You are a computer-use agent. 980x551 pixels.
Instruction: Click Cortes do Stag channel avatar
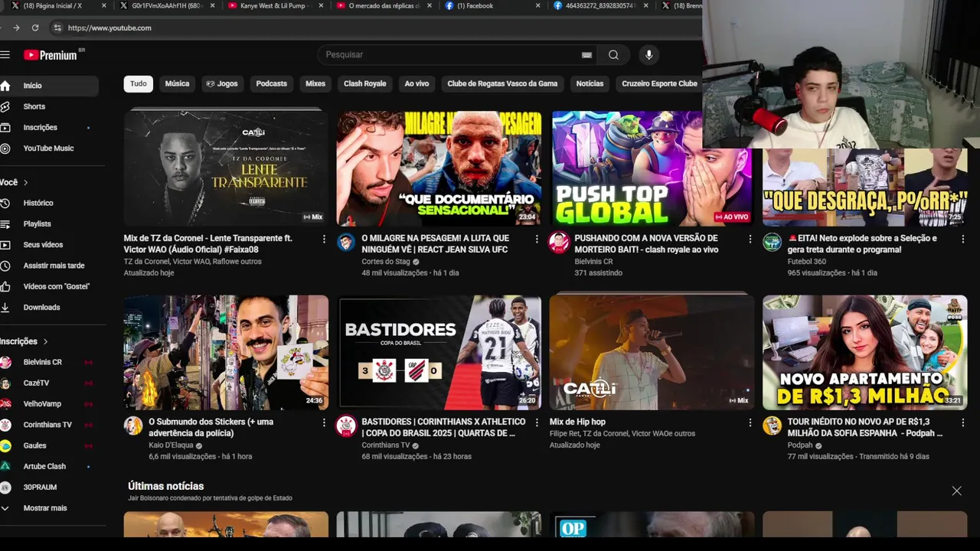(346, 243)
